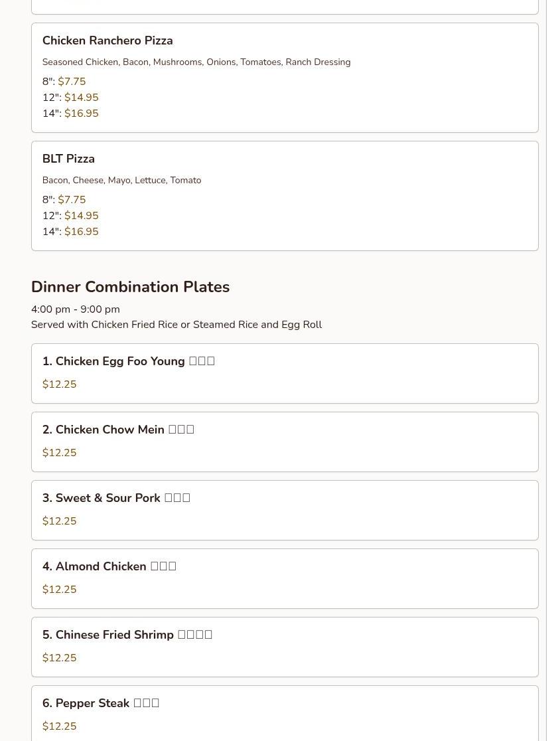
Task: Choose the 8-inch Chicken Ranchero price $7.75
Action: pos(72,81)
